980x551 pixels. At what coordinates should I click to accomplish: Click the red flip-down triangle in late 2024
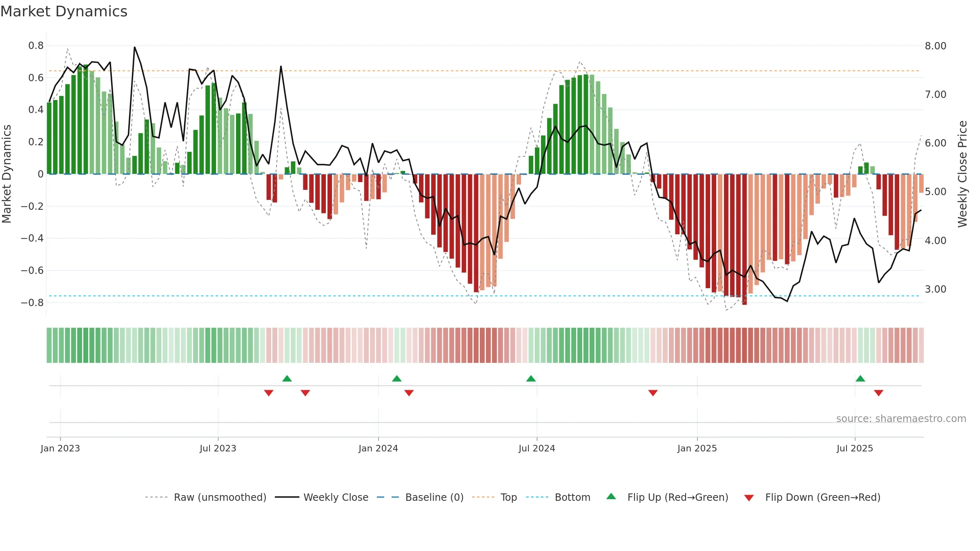(x=653, y=393)
